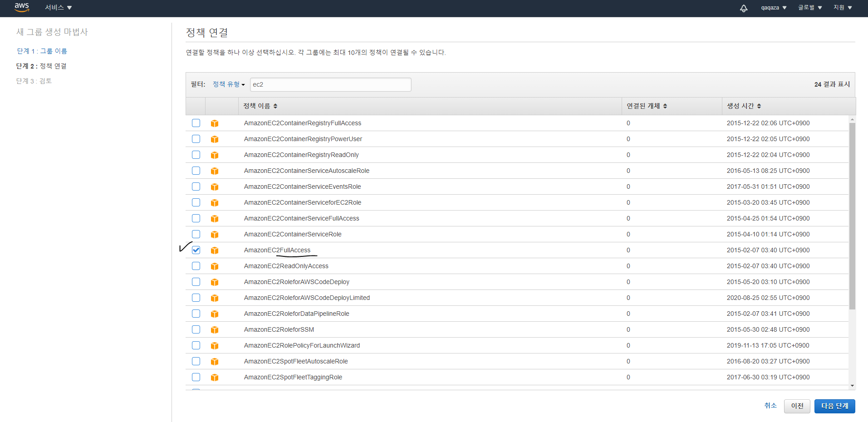
Task: Click the policy icon for AmazonEC2ContainerServiceRole
Action: (215, 235)
